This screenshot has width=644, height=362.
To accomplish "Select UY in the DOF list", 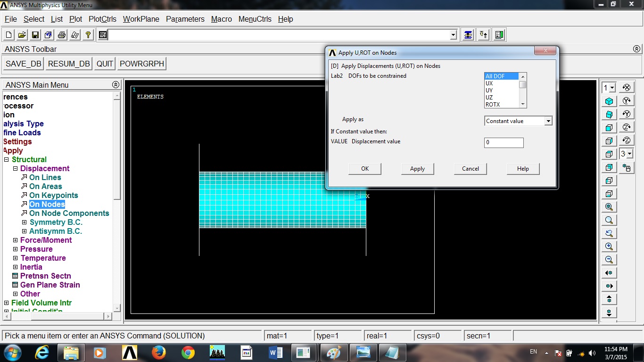I will tap(502, 90).
